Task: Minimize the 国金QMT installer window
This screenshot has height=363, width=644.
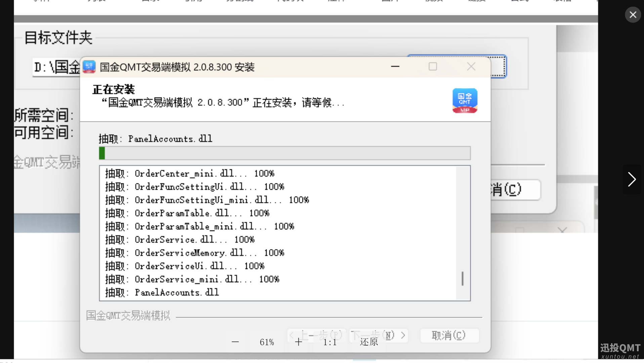Action: (395, 67)
